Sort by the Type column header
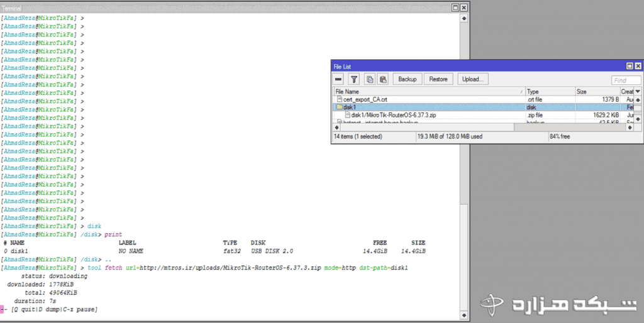 point(550,92)
